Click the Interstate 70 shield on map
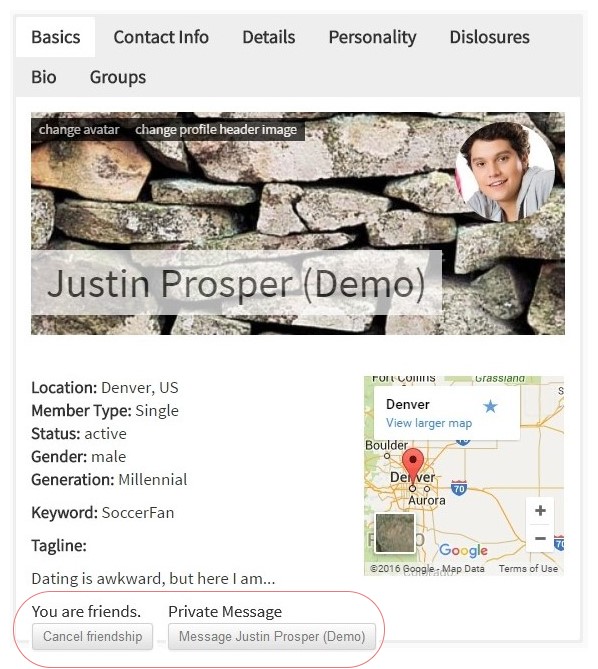Image resolution: width=598 pixels, height=669 pixels. 459,488
